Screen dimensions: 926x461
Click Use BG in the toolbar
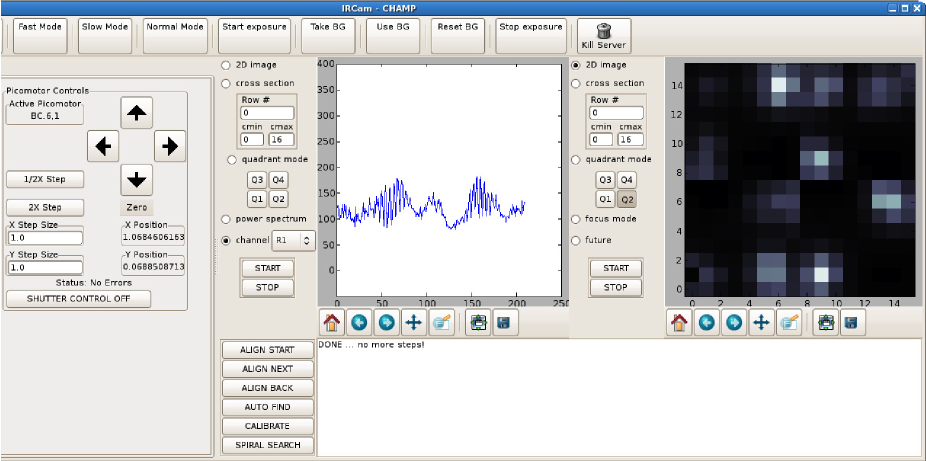(393, 36)
